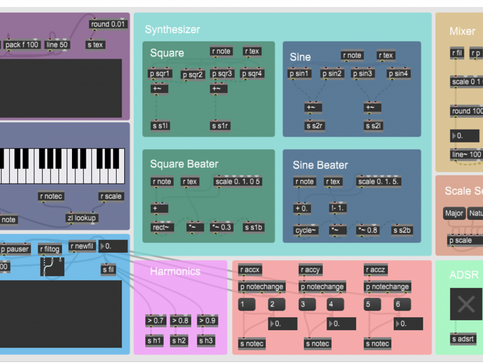Select the !- 1. object in Sine Beater
Viewport: 483px width, 363px height.
pos(338,208)
